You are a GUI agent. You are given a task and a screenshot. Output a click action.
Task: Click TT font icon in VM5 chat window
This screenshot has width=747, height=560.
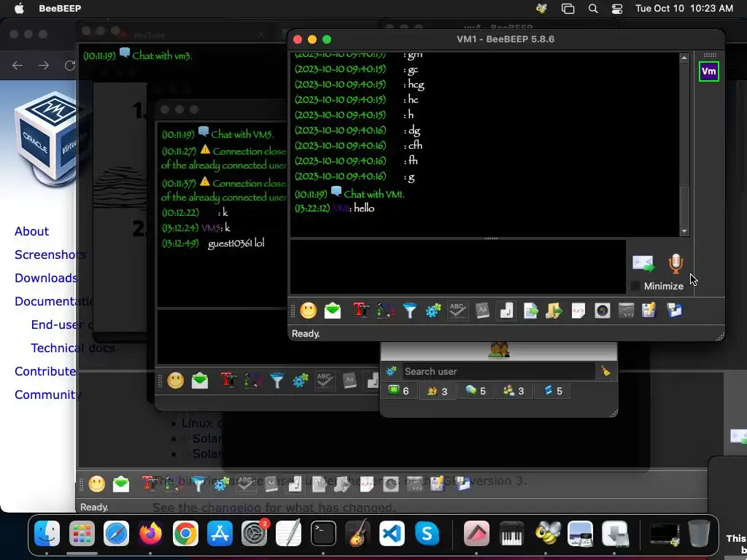[x=228, y=381]
